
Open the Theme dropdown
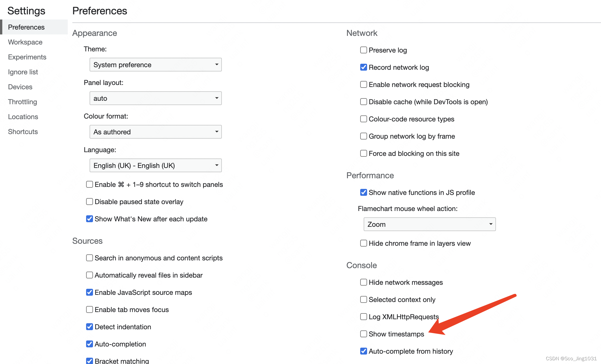[x=156, y=65]
